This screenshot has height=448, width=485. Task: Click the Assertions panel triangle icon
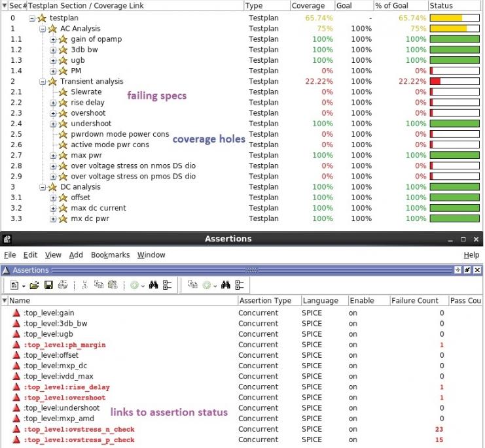6,271
